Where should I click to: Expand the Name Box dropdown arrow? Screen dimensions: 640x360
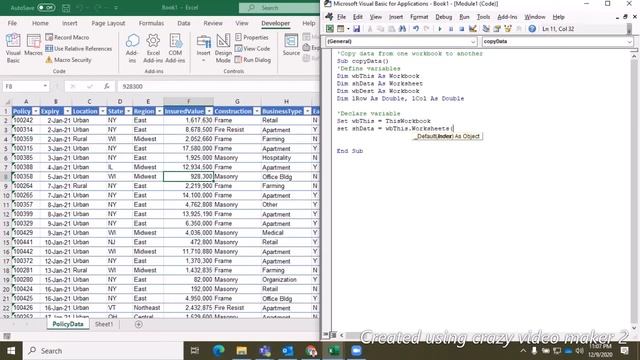coord(45,87)
